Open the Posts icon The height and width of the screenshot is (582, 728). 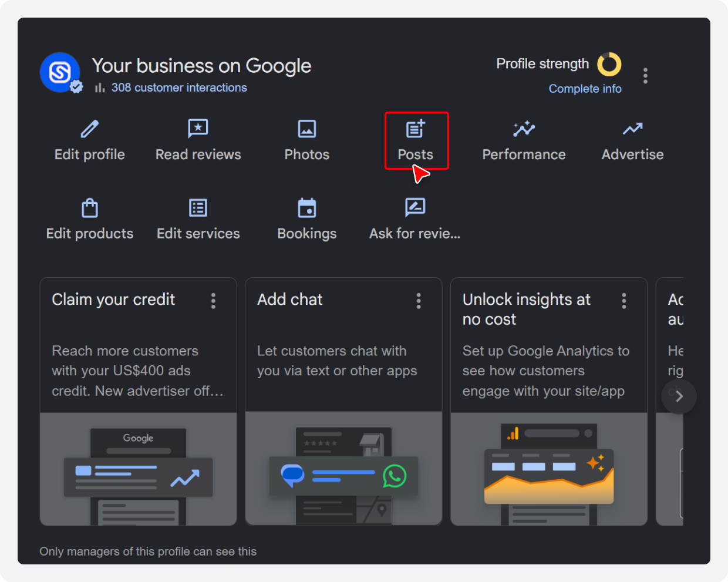[416, 129]
